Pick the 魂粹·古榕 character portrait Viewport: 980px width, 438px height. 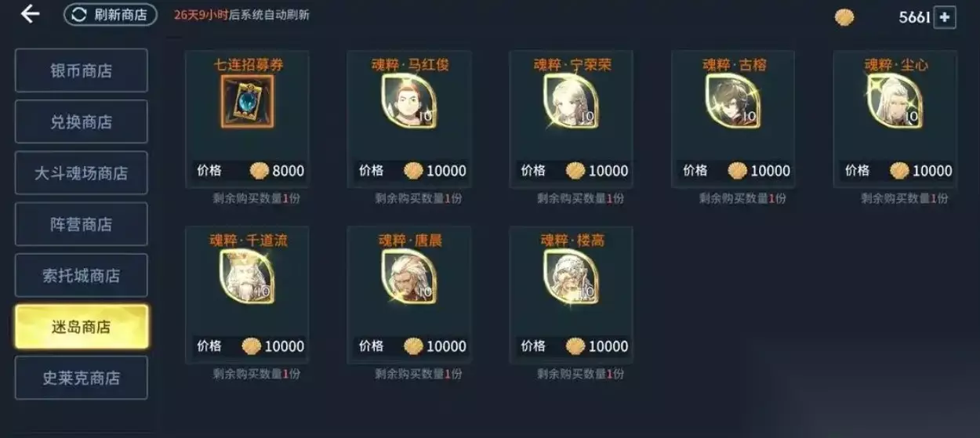pos(733,101)
